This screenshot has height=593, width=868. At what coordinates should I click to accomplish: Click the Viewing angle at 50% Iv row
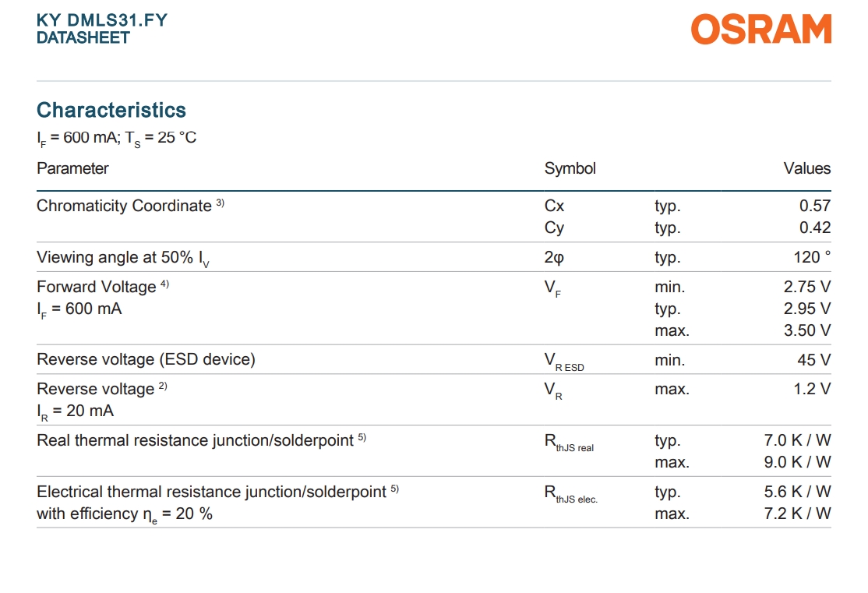pyautogui.click(x=434, y=257)
